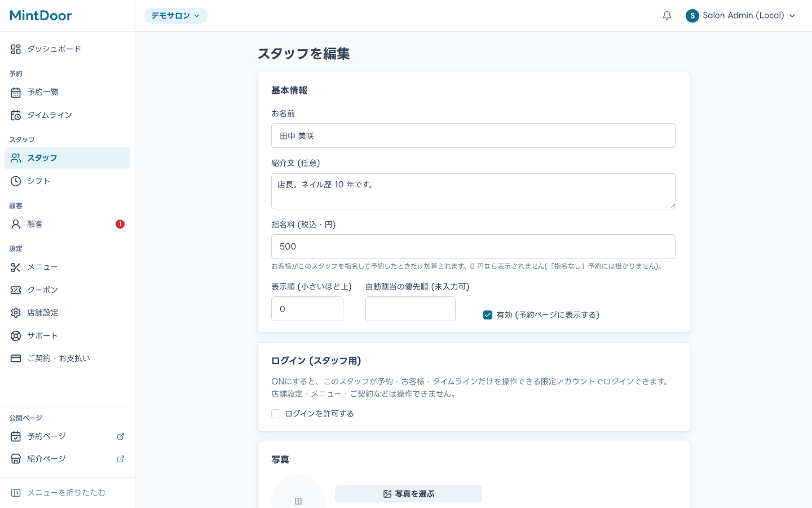Click the 写真を選ぶ button
812x508 pixels.
tap(408, 494)
